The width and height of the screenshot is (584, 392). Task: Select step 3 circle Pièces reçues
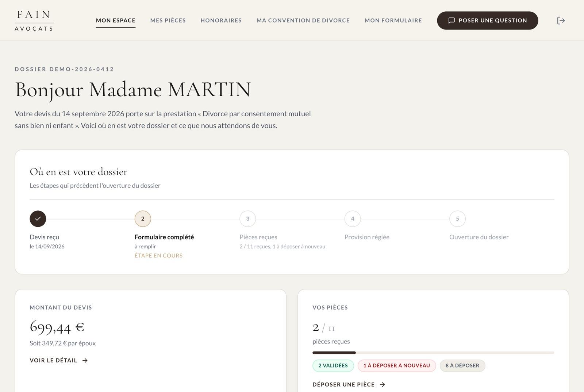[248, 219]
